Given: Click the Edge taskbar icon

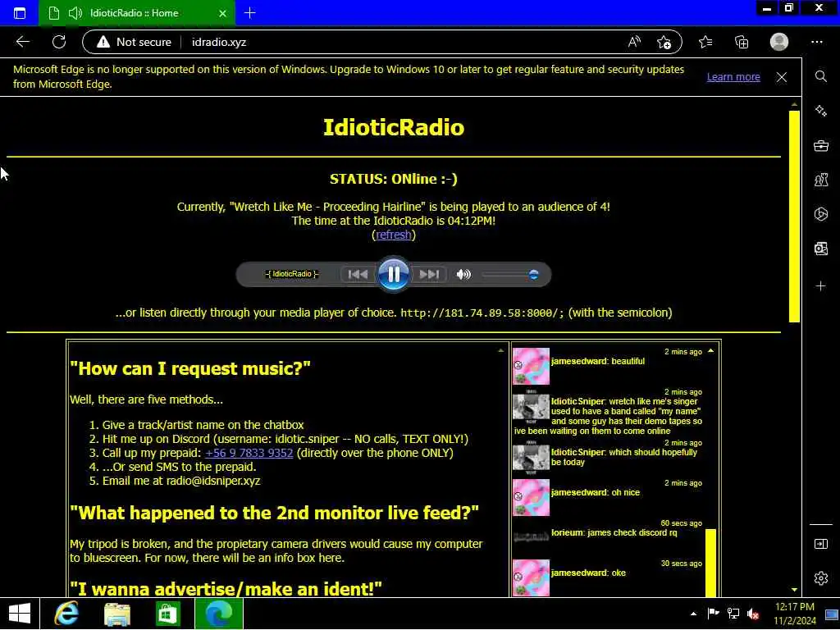Looking at the screenshot, I should (x=218, y=614).
